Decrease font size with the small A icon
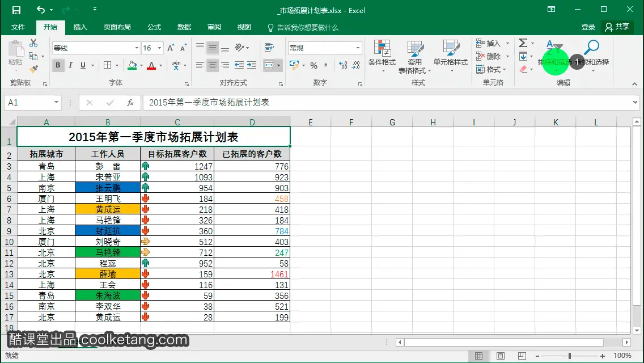 click(183, 48)
